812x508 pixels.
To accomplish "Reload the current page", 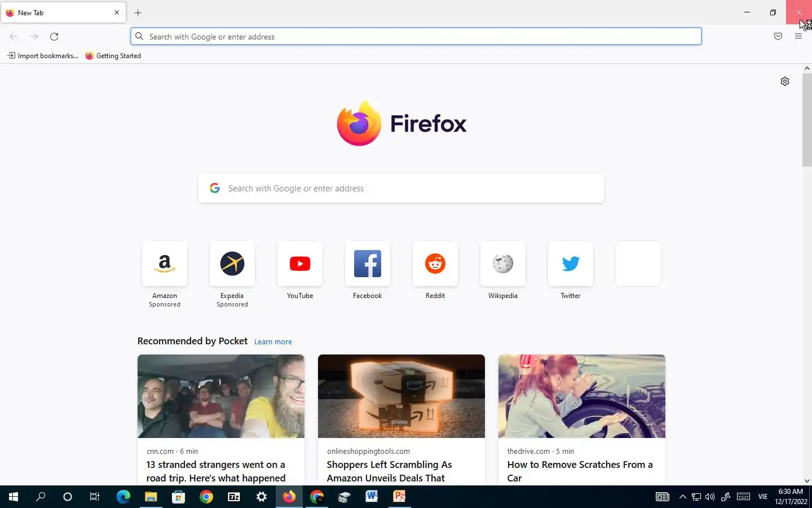I will click(x=54, y=37).
